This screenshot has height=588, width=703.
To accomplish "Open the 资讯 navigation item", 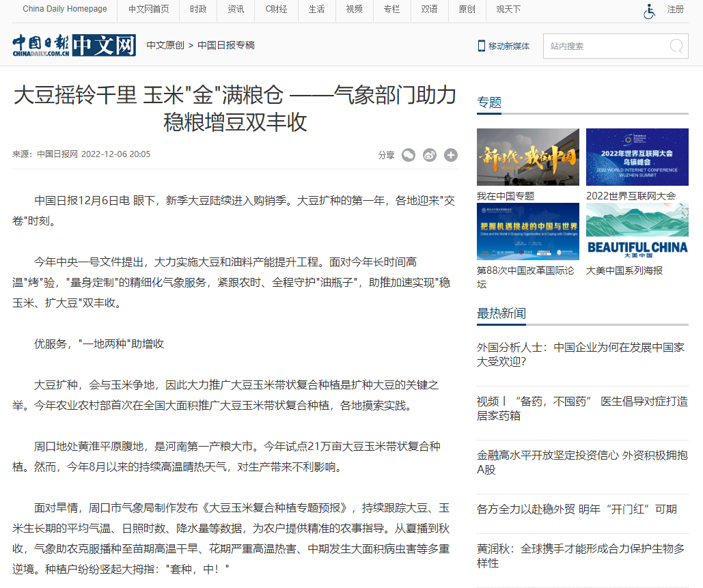I will click(x=236, y=10).
